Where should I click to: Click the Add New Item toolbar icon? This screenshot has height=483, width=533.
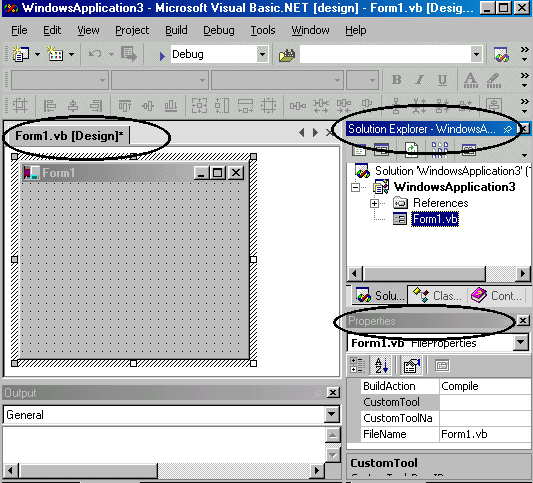[x=55, y=54]
